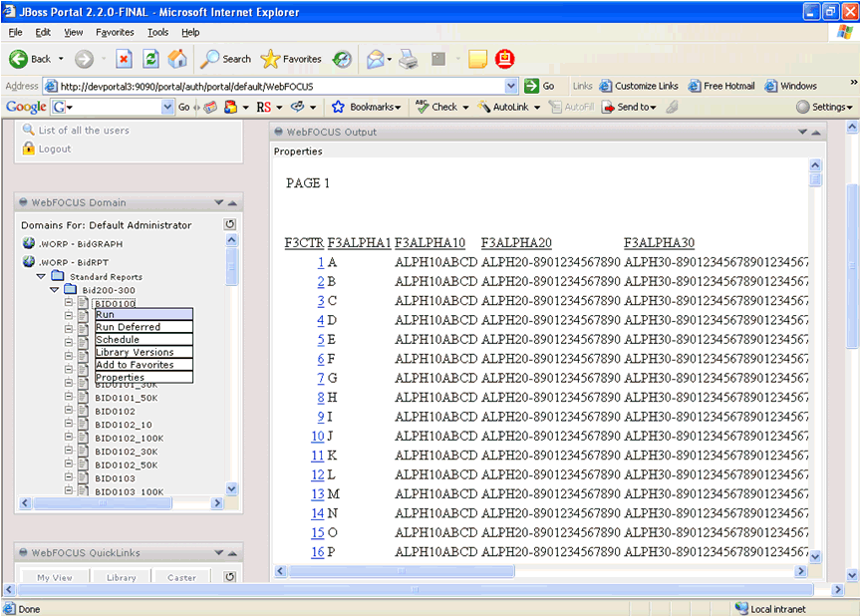The image size is (860, 616).
Task: Choose Properties in the context menu
Action: click(143, 378)
